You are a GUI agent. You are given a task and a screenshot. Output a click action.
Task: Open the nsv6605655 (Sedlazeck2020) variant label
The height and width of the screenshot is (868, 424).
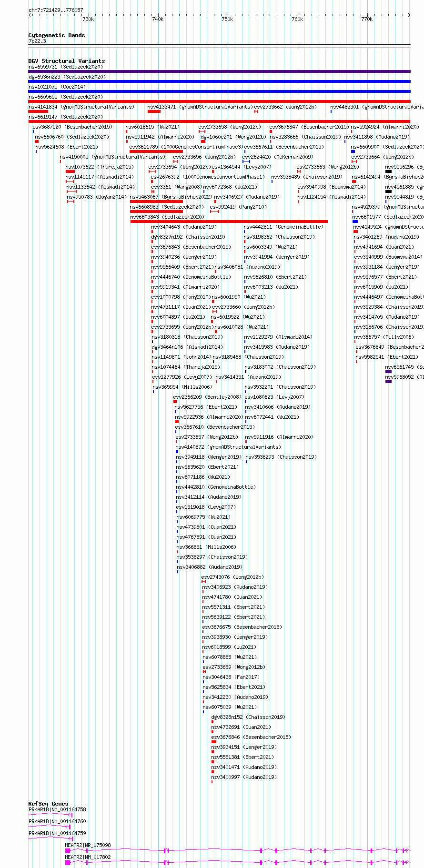point(65,97)
